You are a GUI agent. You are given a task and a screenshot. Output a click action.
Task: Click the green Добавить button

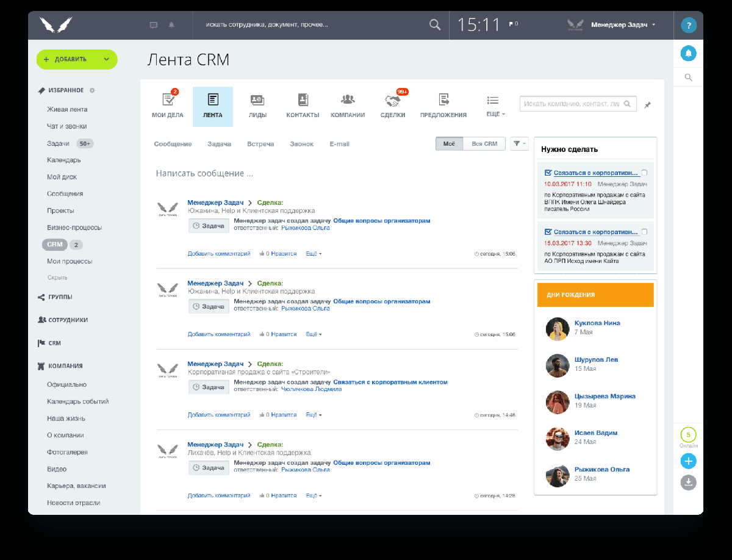click(x=77, y=59)
